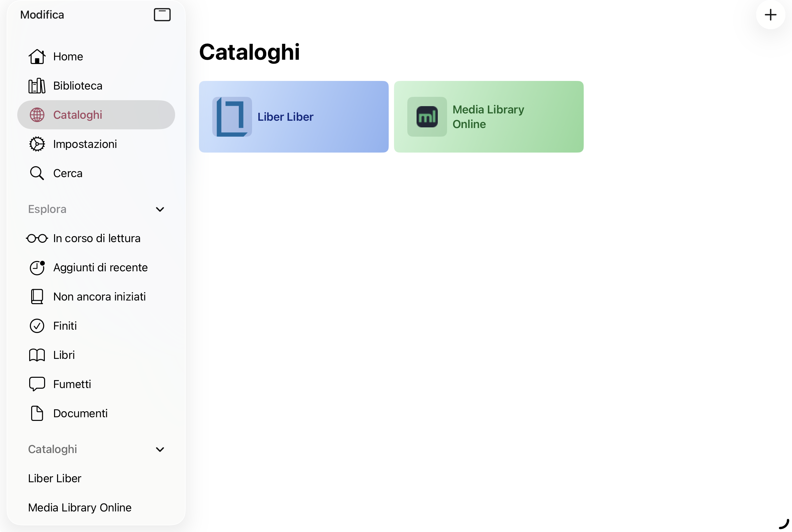Open Liber Liber from the sidebar list

(x=96, y=479)
